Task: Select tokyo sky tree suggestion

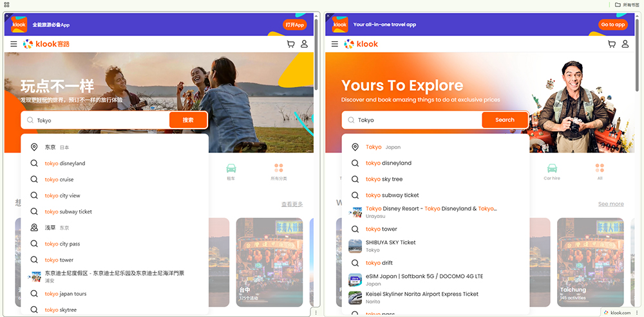Action: pyautogui.click(x=435, y=179)
